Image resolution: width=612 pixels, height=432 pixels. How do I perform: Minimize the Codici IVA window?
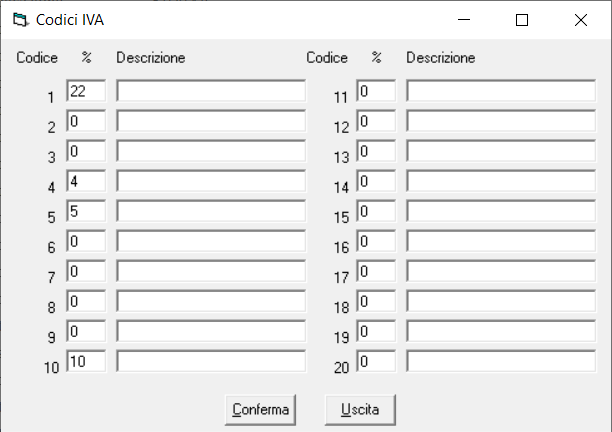[464, 20]
